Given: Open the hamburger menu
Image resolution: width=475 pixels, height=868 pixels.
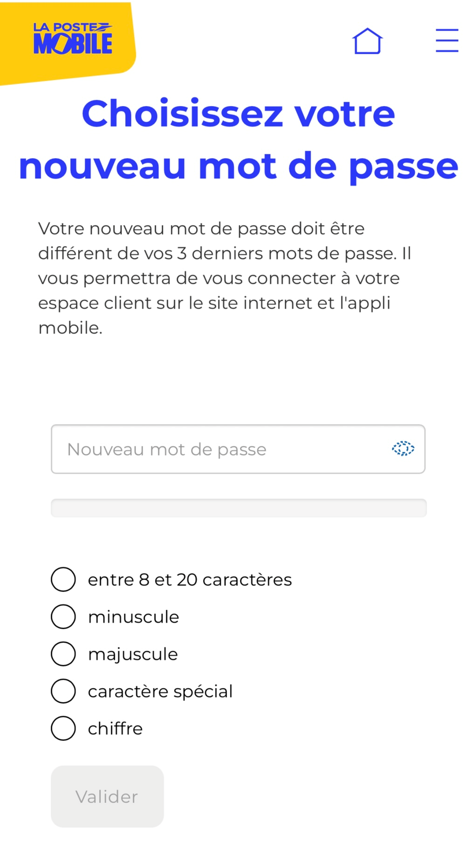Looking at the screenshot, I should pos(447,40).
